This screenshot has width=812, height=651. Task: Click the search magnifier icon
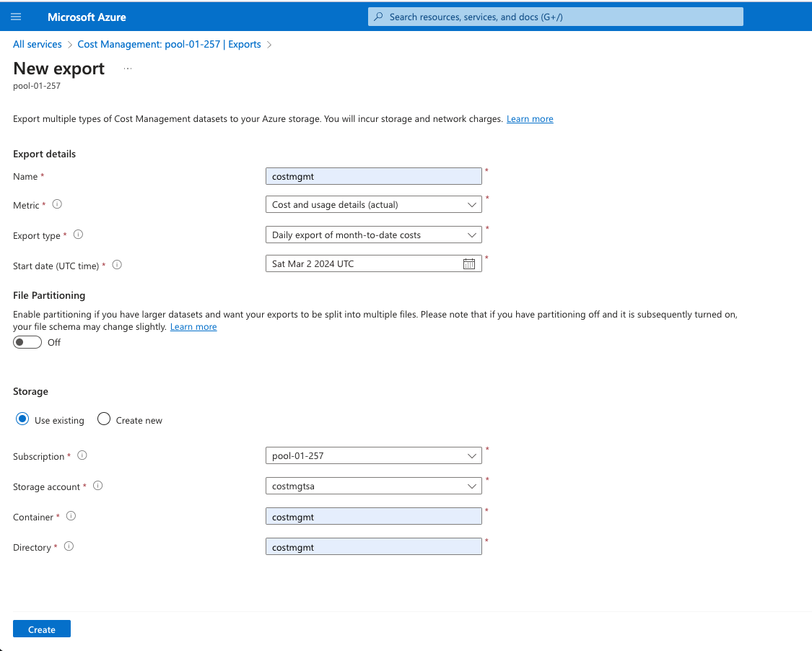click(x=378, y=17)
